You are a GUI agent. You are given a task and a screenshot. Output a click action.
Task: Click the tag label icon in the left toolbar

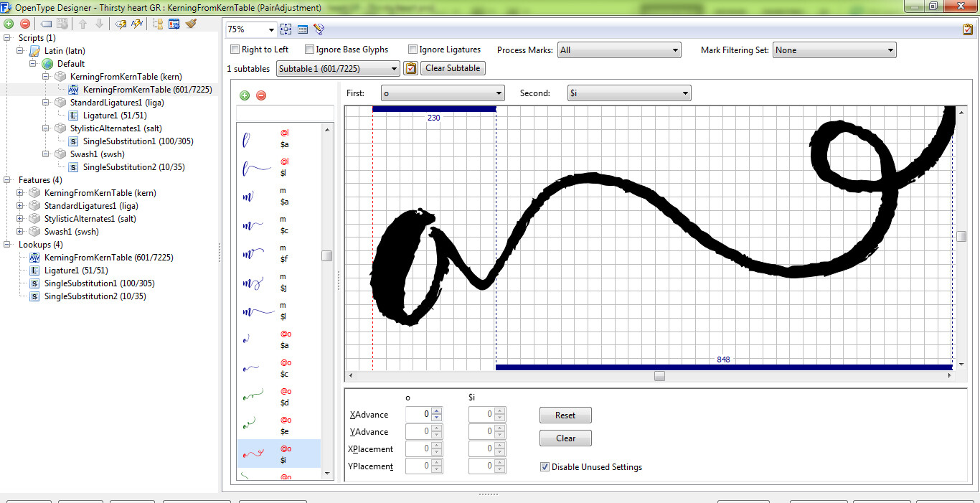pyautogui.click(x=46, y=24)
